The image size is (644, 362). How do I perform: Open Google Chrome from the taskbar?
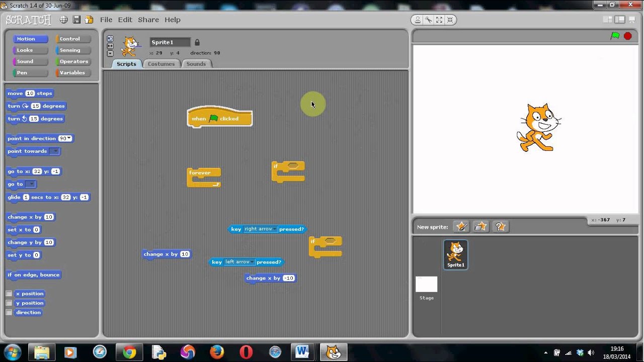coord(129,352)
